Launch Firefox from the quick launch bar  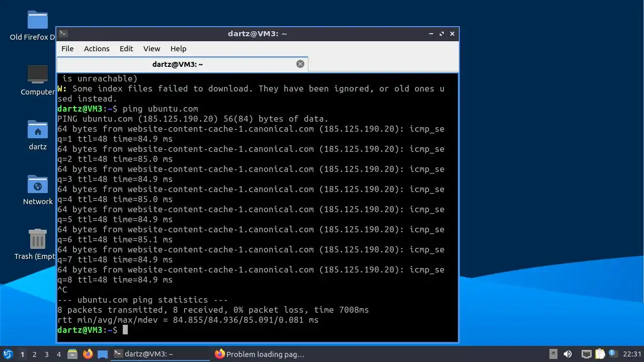pyautogui.click(x=88, y=354)
